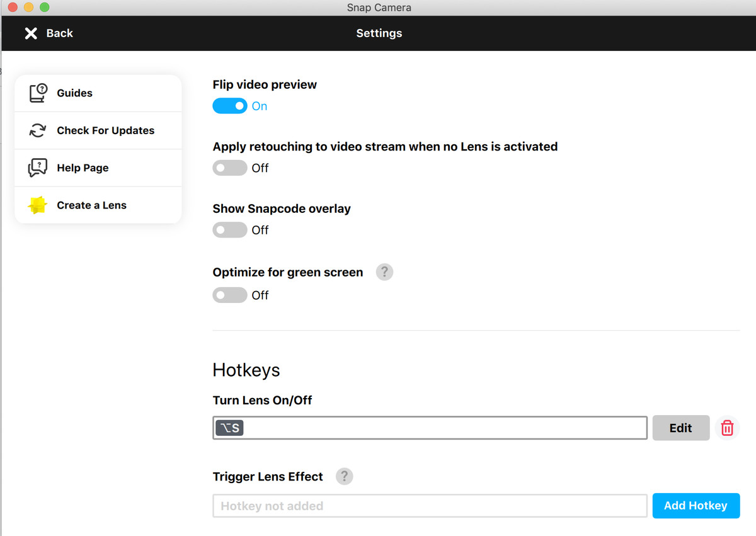The image size is (756, 536).
Task: Click the 'Turn Lens On/Off' label
Action: click(263, 400)
